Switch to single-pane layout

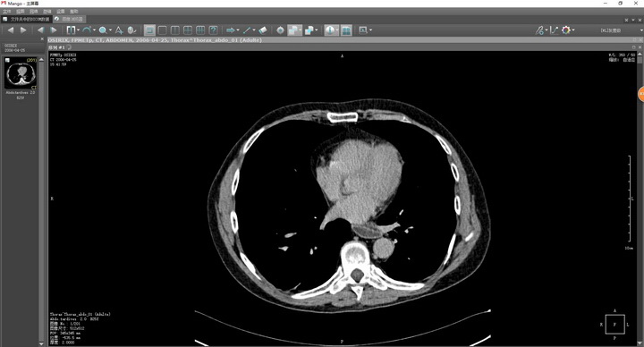pyautogui.click(x=163, y=30)
